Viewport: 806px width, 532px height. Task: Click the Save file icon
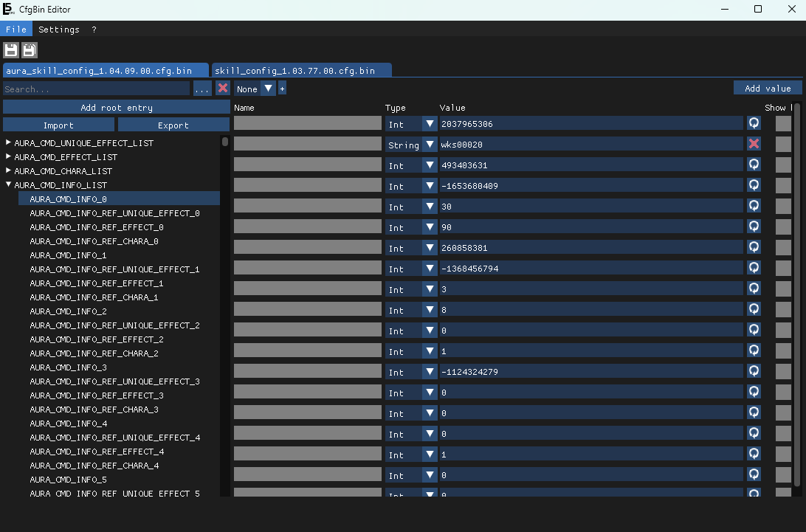pos(11,50)
